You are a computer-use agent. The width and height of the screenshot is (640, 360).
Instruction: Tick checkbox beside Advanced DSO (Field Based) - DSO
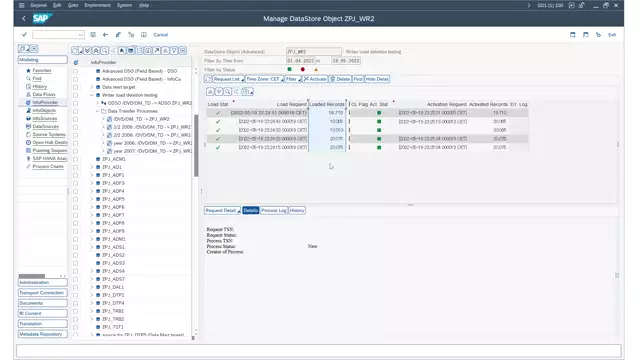[x=76, y=71]
